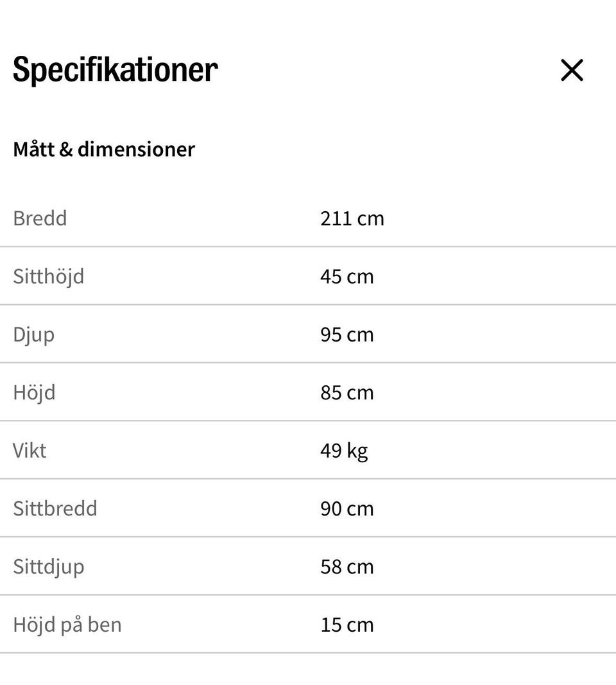Click the Sitthöjd label
616x685 pixels.
coord(49,277)
